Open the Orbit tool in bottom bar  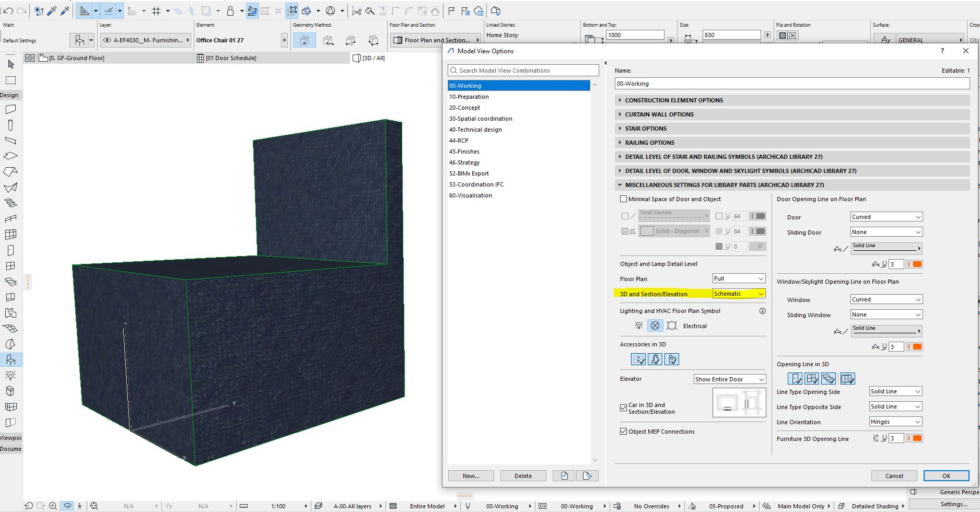(x=68, y=506)
